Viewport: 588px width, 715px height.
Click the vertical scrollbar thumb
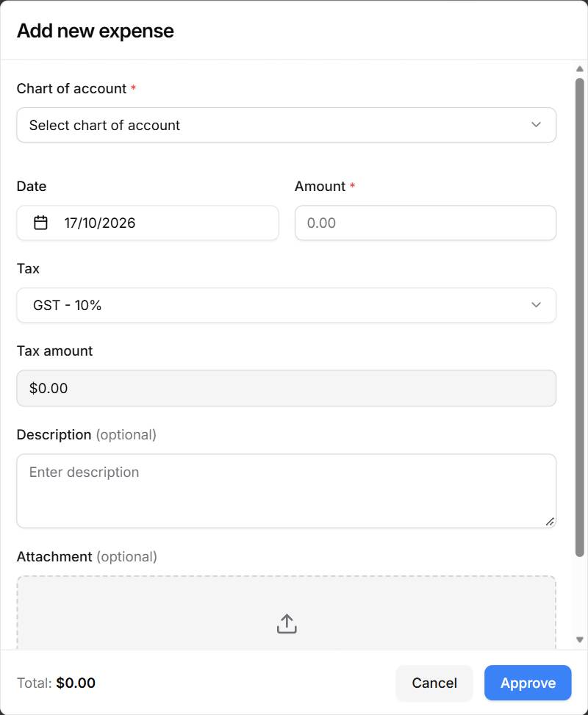click(x=580, y=317)
